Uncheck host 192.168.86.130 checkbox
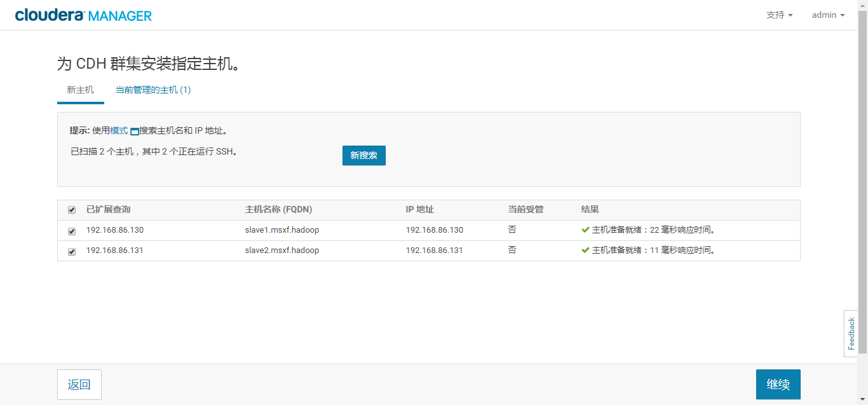This screenshot has height=405, width=868. (x=72, y=231)
